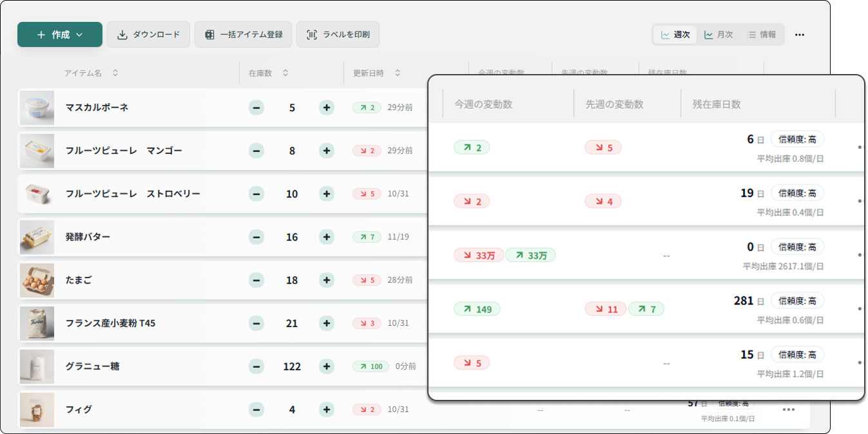Sort by アイテム名 column arrows
868x434 pixels.
pyautogui.click(x=115, y=73)
